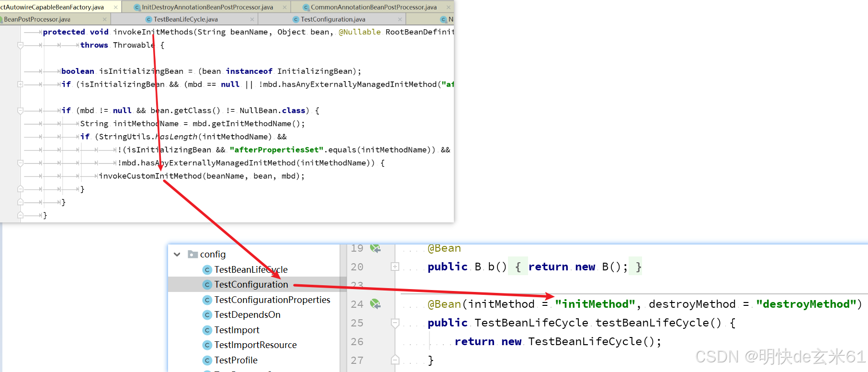
Task: Close the BeanPostProcessor.java tab
Action: [104, 19]
